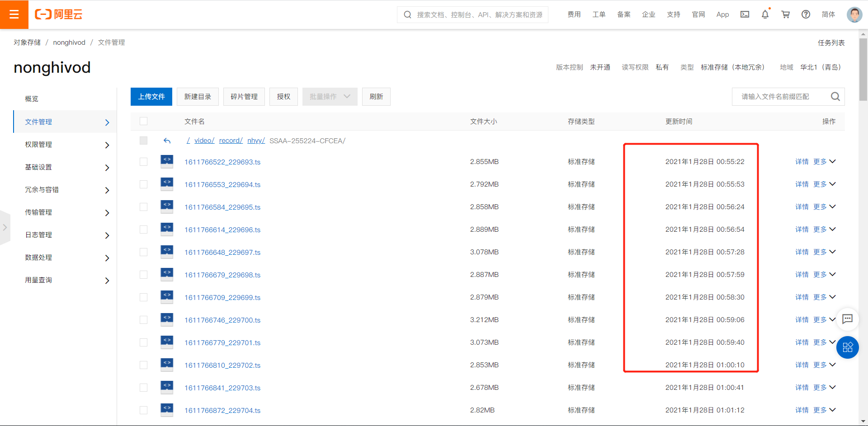
Task: Click the 授权 button
Action: 283,97
